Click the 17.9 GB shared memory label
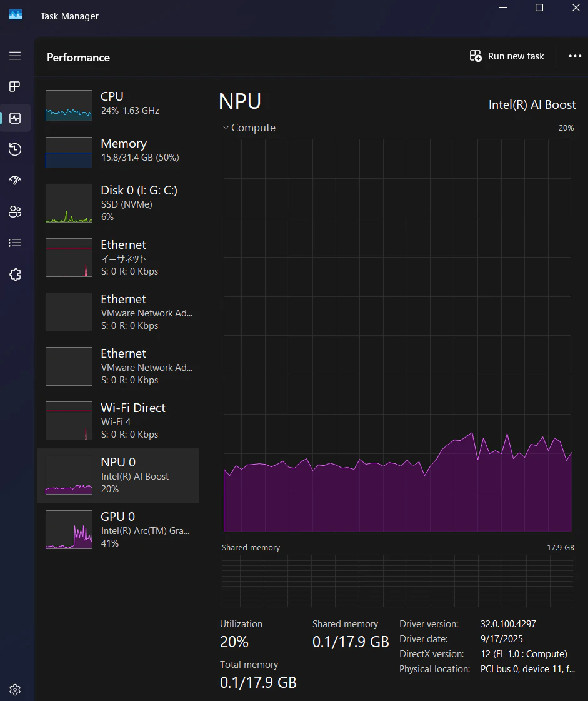 [x=561, y=547]
